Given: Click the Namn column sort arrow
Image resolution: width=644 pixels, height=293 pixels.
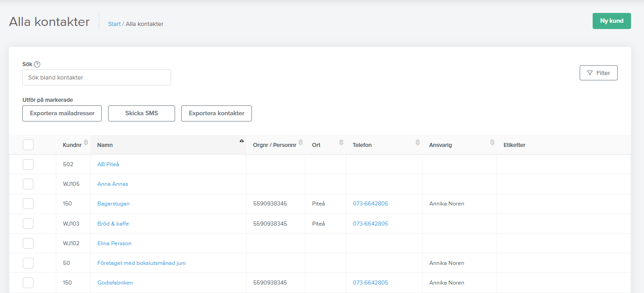Looking at the screenshot, I should coord(242,141).
